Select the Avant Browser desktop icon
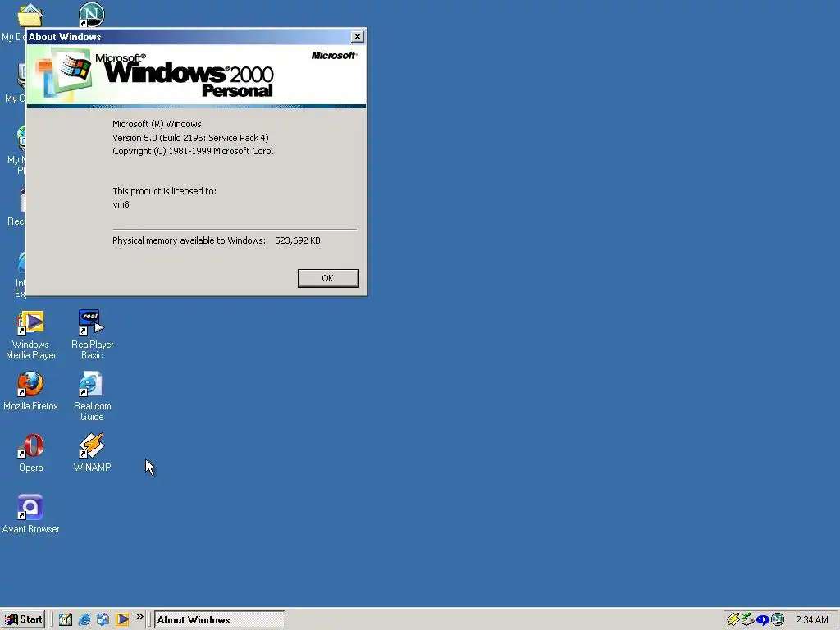The width and height of the screenshot is (840, 630). 30,514
